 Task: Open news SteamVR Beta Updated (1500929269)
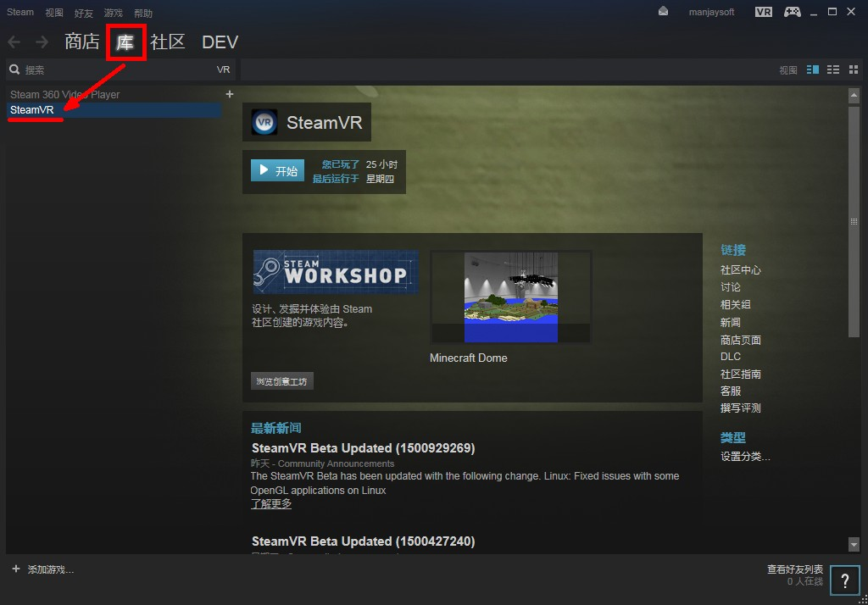[x=363, y=447]
